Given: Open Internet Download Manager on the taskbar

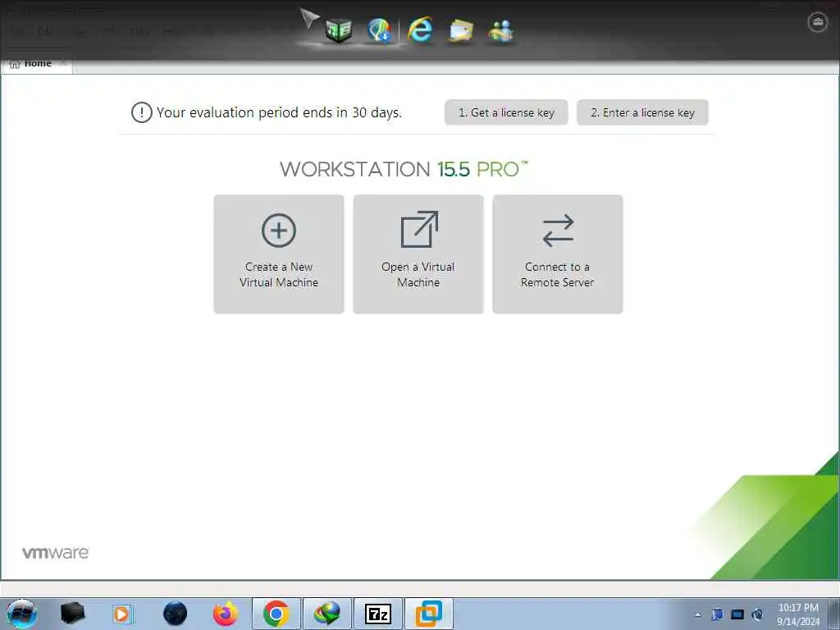Looking at the screenshot, I should (x=327, y=614).
